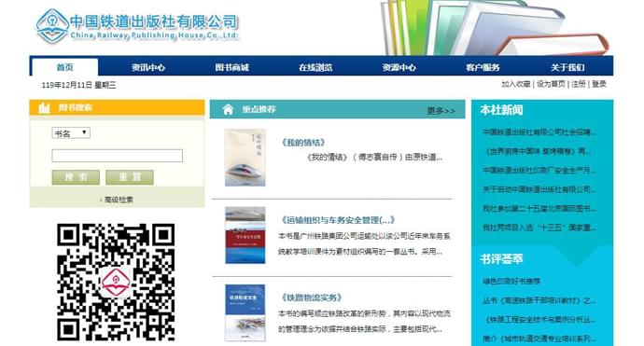Click the green 搜索 button

(x=76, y=177)
